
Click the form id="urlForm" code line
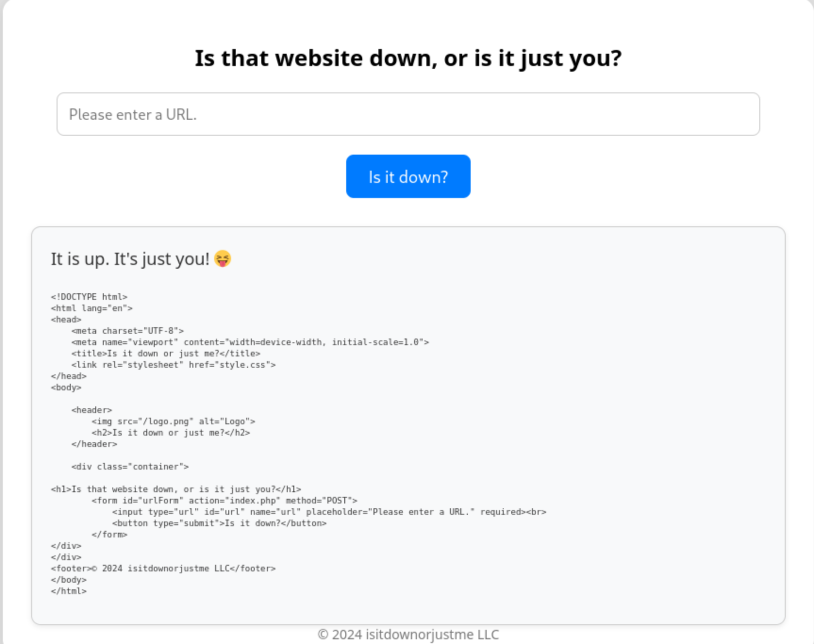224,501
